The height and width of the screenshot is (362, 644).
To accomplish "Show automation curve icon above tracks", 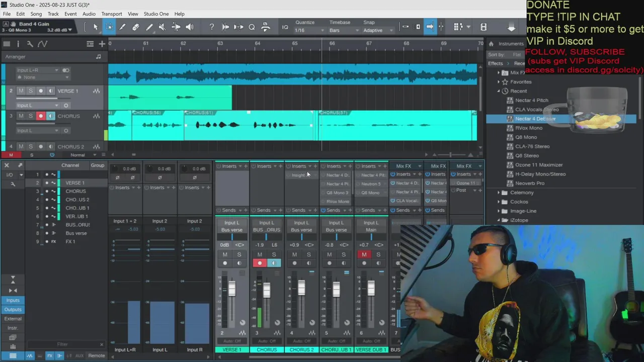I will coord(42,44).
